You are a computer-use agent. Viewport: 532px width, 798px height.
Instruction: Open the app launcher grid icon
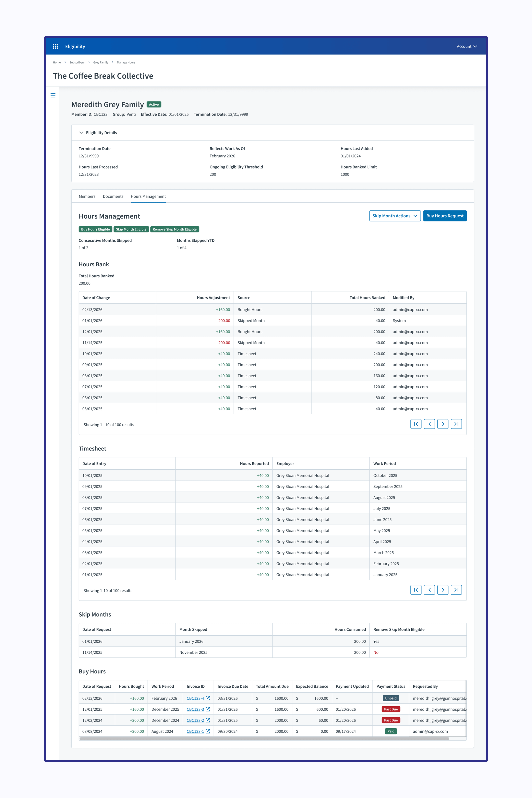click(x=55, y=46)
